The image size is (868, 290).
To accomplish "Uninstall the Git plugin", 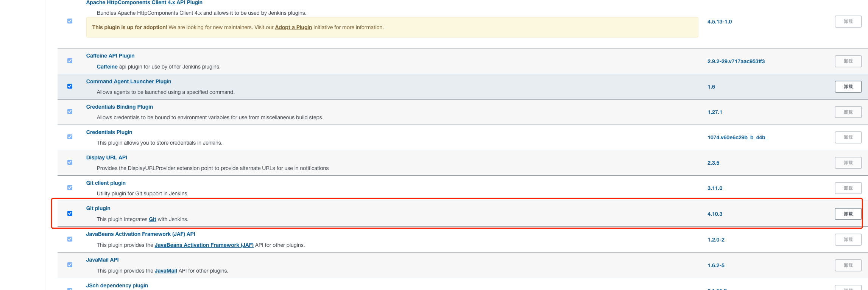I will click(848, 214).
